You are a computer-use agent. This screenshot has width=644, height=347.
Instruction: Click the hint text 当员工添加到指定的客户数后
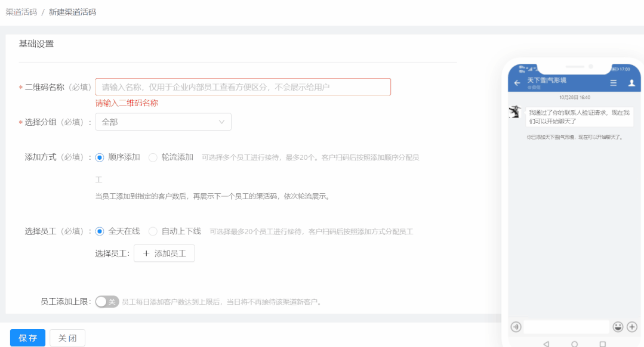point(212,197)
